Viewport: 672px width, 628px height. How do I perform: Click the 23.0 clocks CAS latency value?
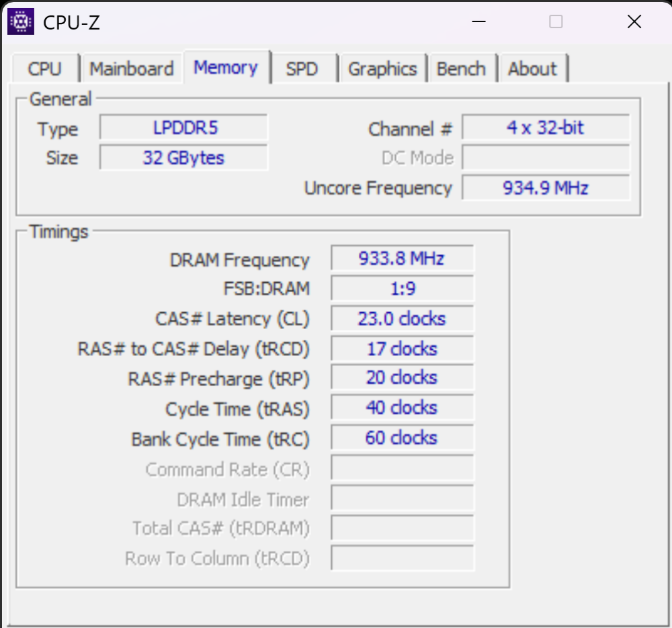pos(402,319)
